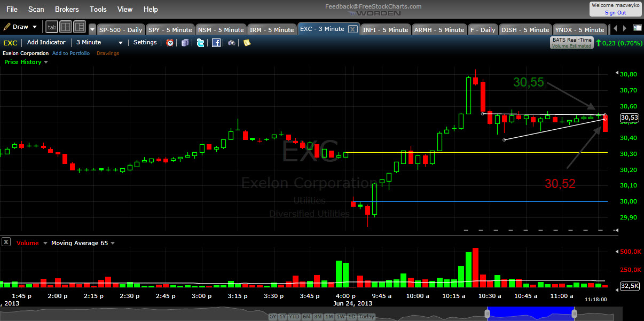Click the blue selected range in navigator
This screenshot has height=321, width=644.
531,314
